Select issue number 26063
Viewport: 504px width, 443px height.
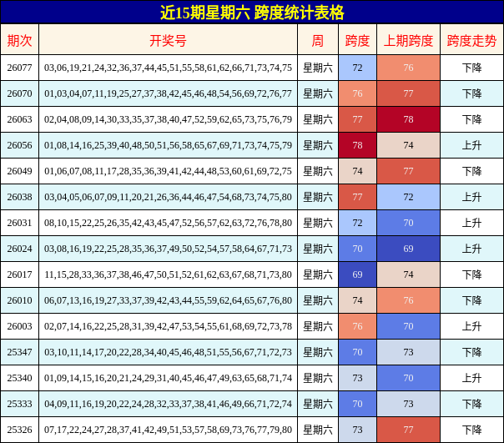tap(19, 119)
